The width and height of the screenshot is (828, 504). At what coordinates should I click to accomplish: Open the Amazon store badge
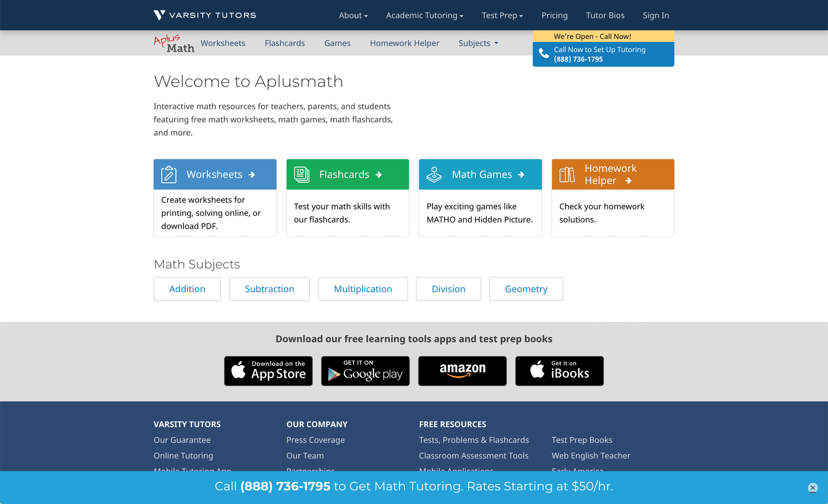(x=462, y=371)
